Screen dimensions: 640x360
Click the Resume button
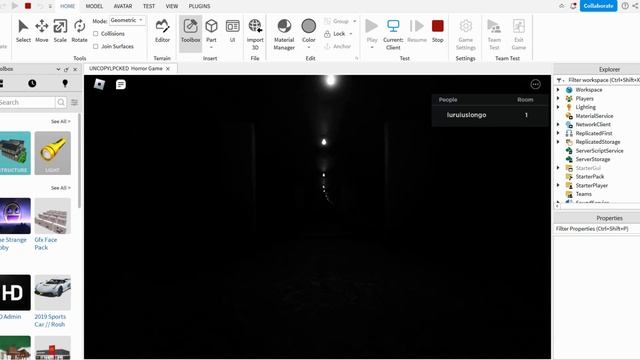pyautogui.click(x=417, y=31)
